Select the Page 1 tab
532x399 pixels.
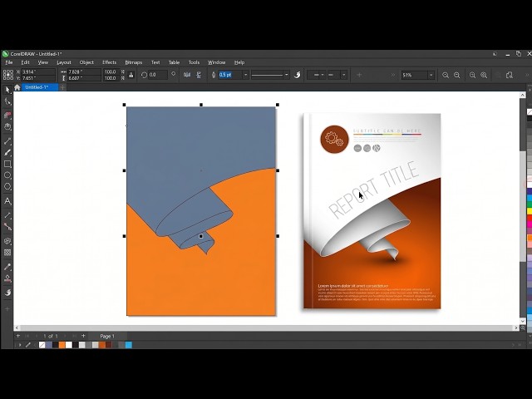(x=107, y=336)
